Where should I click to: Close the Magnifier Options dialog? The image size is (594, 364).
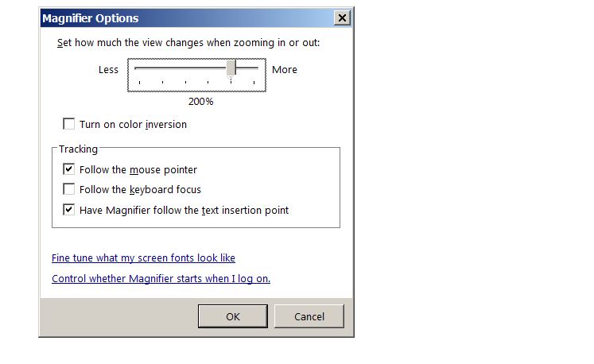(x=342, y=18)
